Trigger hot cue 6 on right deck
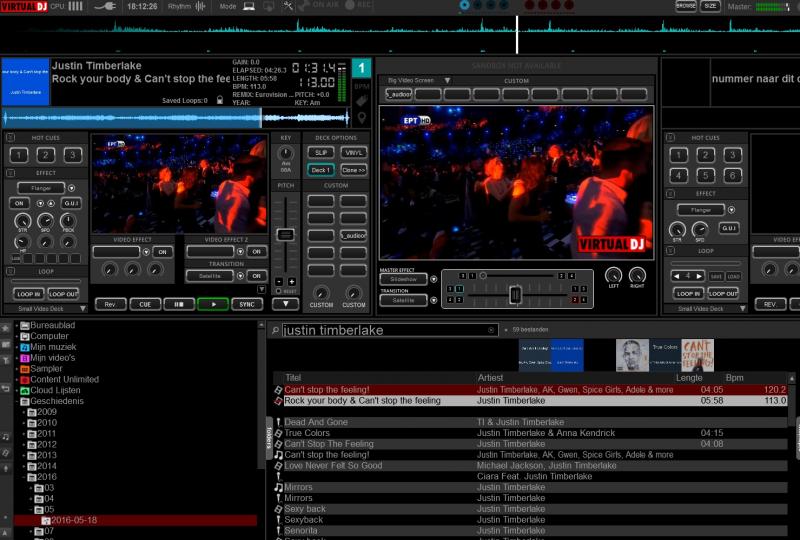Screen dimensions: 800x540 732,176
